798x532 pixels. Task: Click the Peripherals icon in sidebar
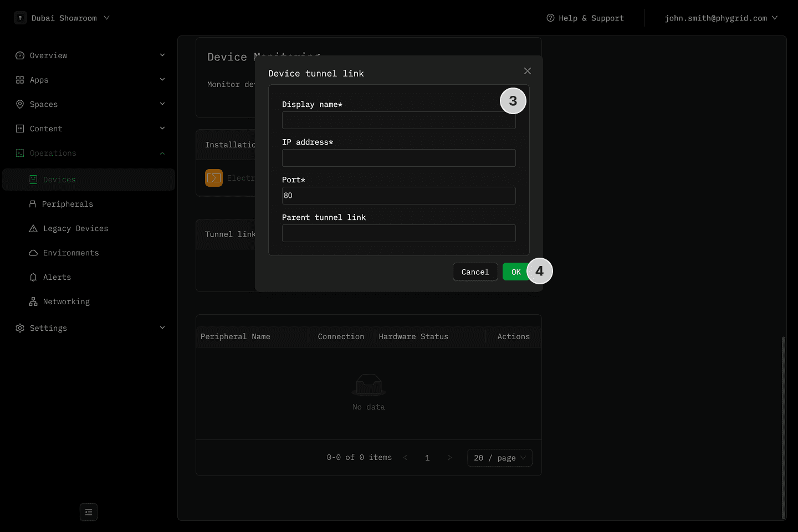point(33,204)
